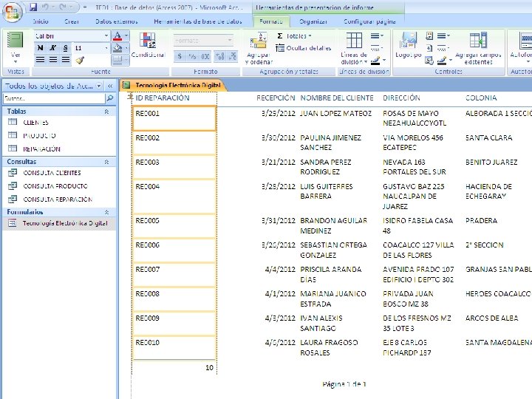The width and height of the screenshot is (532, 399).
Task: Open the Office button menu
Action: [13, 12]
